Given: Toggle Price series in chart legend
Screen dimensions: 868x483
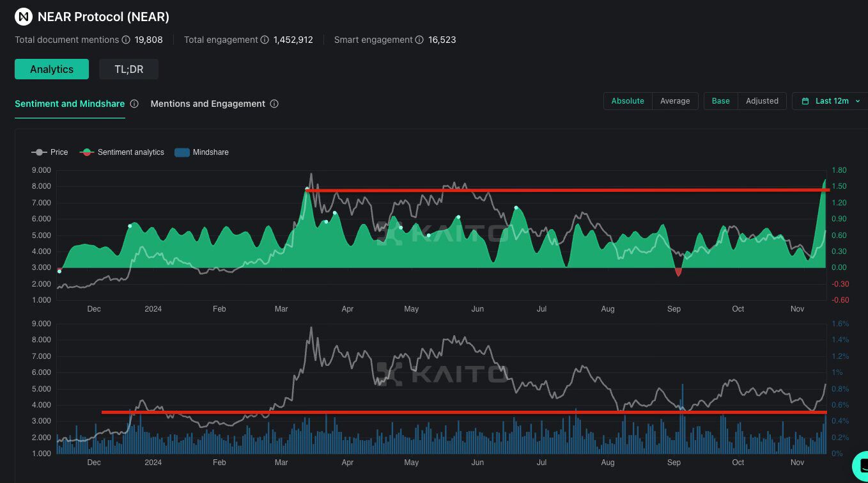Looking at the screenshot, I should pos(50,152).
